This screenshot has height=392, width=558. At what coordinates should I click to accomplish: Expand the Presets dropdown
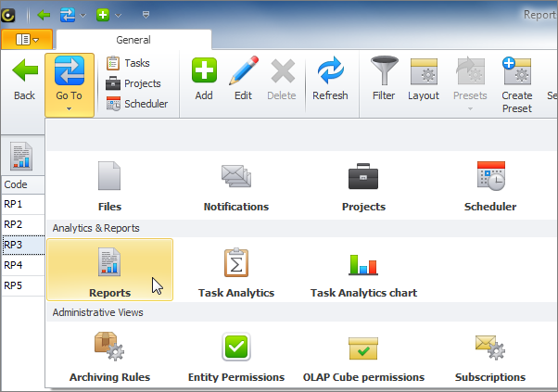(x=470, y=83)
